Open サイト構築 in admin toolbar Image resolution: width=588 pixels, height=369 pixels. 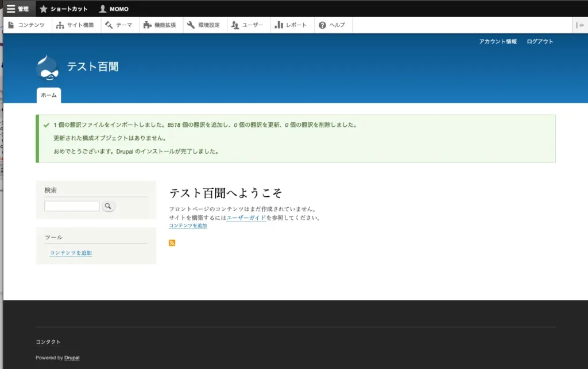pyautogui.click(x=75, y=25)
